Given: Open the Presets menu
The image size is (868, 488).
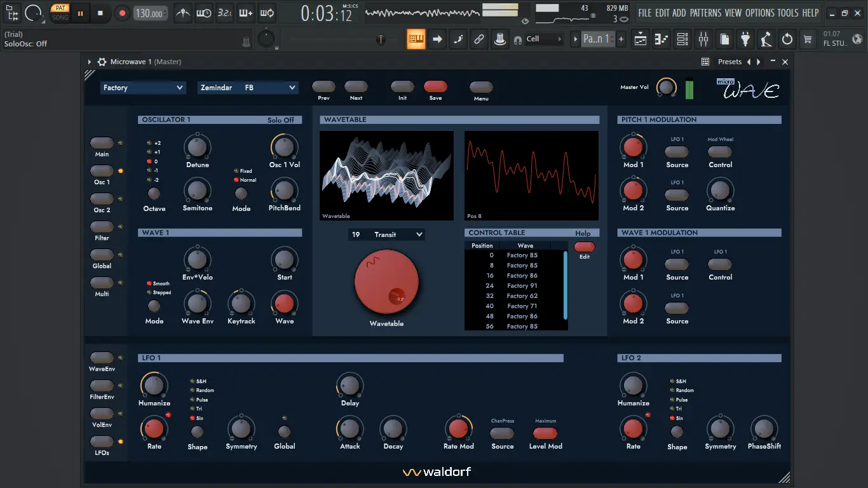Looking at the screenshot, I should (x=729, y=62).
